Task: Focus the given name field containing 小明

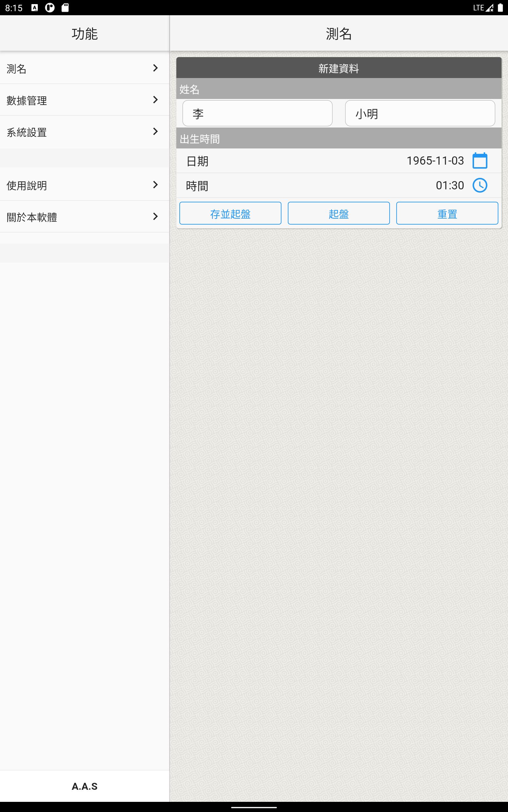Action: point(420,114)
